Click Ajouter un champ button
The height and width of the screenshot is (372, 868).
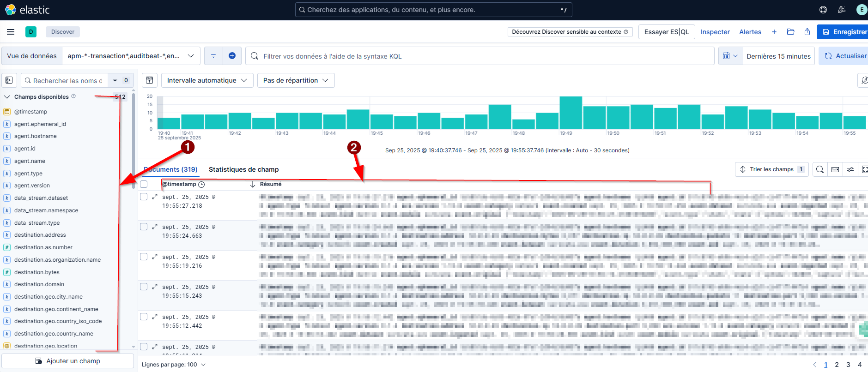pyautogui.click(x=68, y=361)
